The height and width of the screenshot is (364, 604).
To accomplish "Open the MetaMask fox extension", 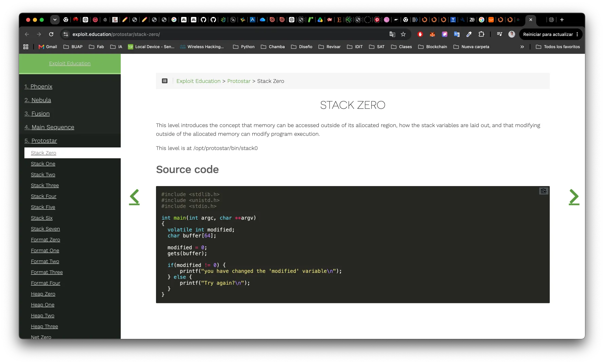I will (432, 34).
